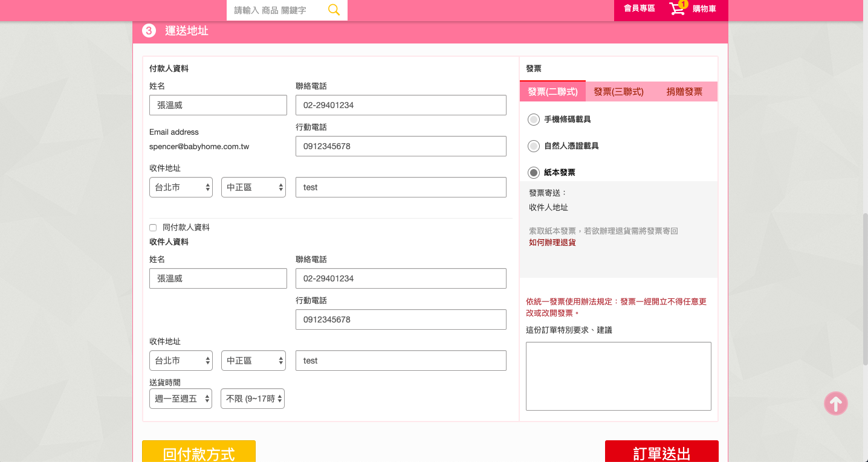Click the page vertical scrollbar thumb
This screenshot has width=868, height=462.
coord(865,289)
